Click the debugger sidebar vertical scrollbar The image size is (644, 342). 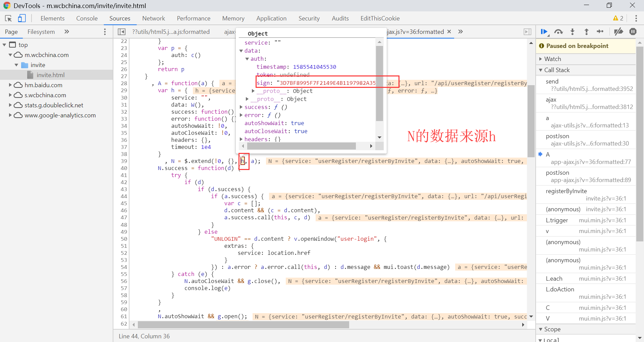click(x=640, y=144)
